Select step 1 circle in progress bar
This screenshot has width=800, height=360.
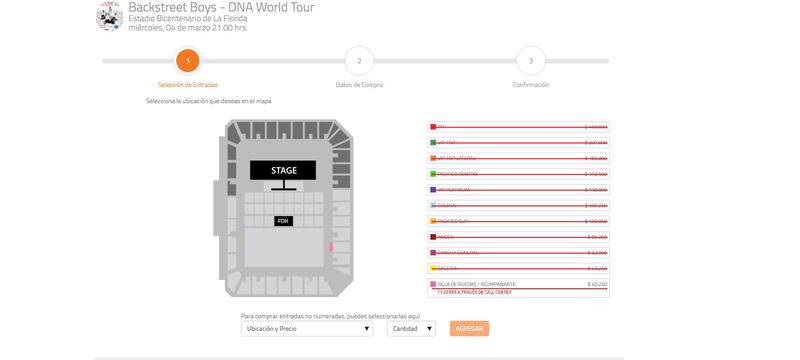[x=188, y=61]
